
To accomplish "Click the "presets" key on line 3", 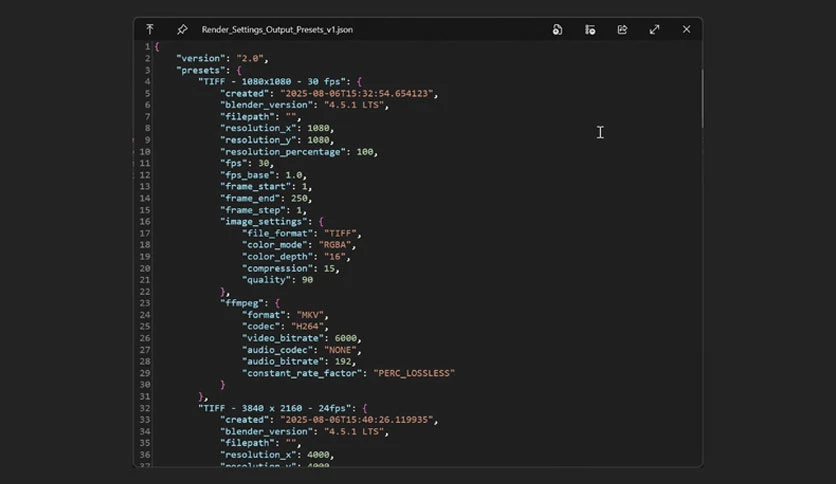I will pos(198,70).
